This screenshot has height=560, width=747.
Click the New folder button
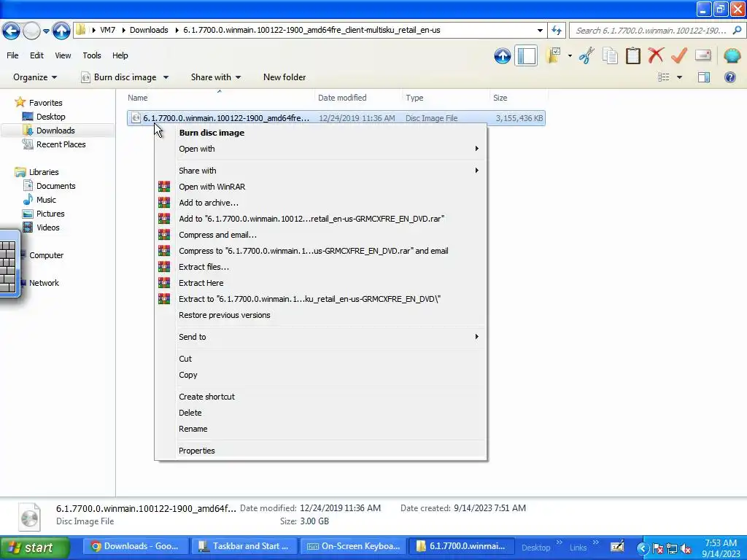click(285, 77)
